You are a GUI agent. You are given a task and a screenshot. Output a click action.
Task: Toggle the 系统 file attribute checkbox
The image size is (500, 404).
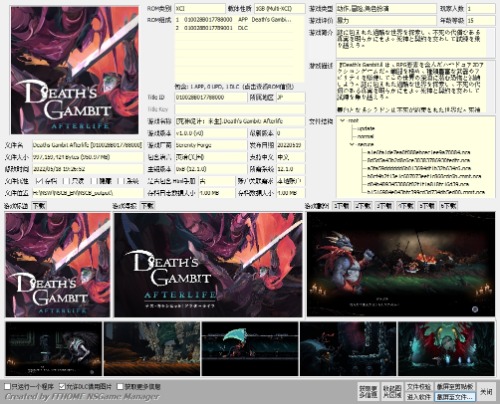122,181
